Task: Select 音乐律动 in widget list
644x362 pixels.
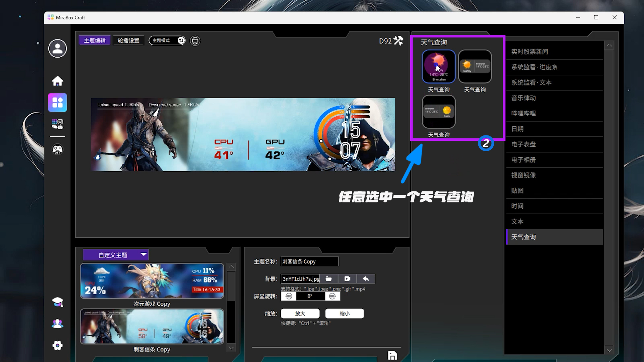Action: pos(554,98)
